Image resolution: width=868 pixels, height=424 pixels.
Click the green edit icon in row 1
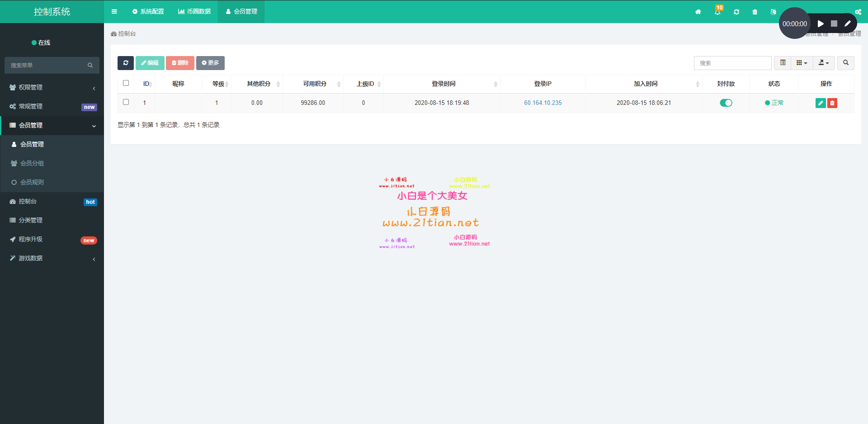tap(820, 103)
